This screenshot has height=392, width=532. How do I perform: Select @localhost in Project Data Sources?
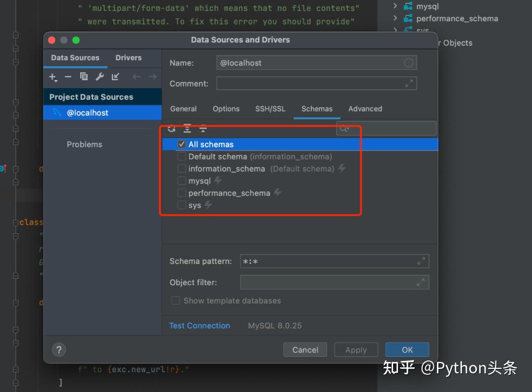[102, 113]
